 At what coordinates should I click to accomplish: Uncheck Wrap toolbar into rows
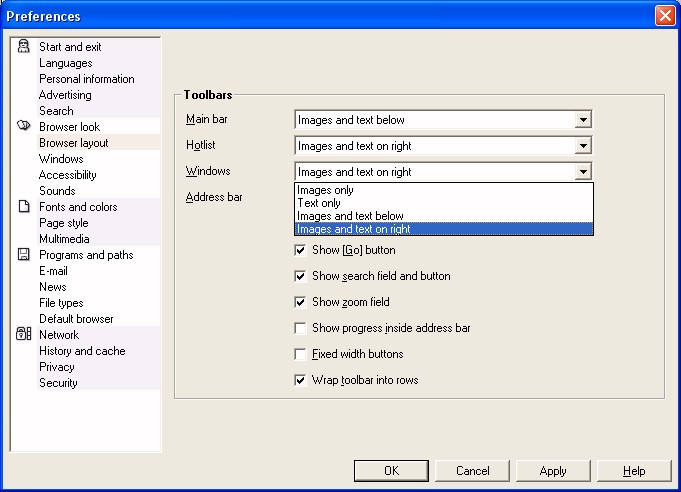pyautogui.click(x=300, y=380)
